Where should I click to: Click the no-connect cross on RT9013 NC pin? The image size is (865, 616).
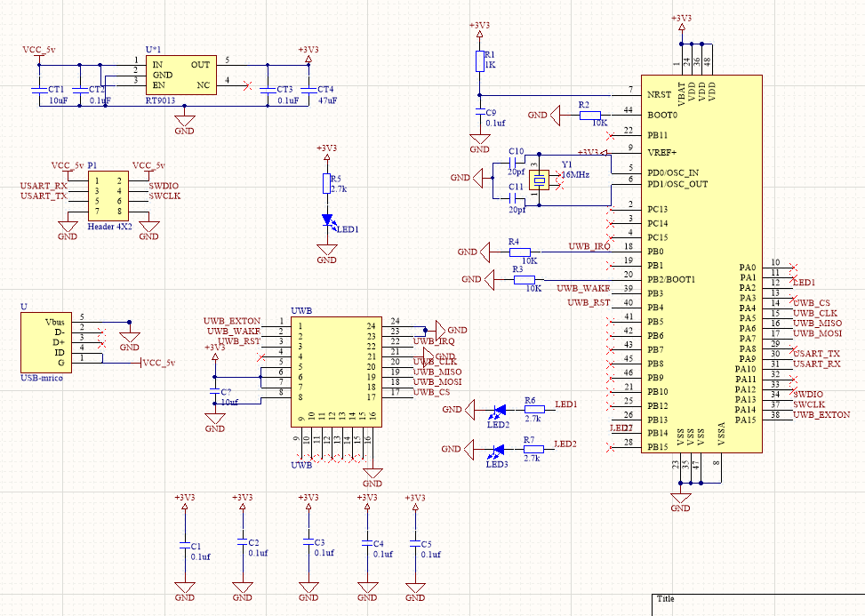(248, 85)
